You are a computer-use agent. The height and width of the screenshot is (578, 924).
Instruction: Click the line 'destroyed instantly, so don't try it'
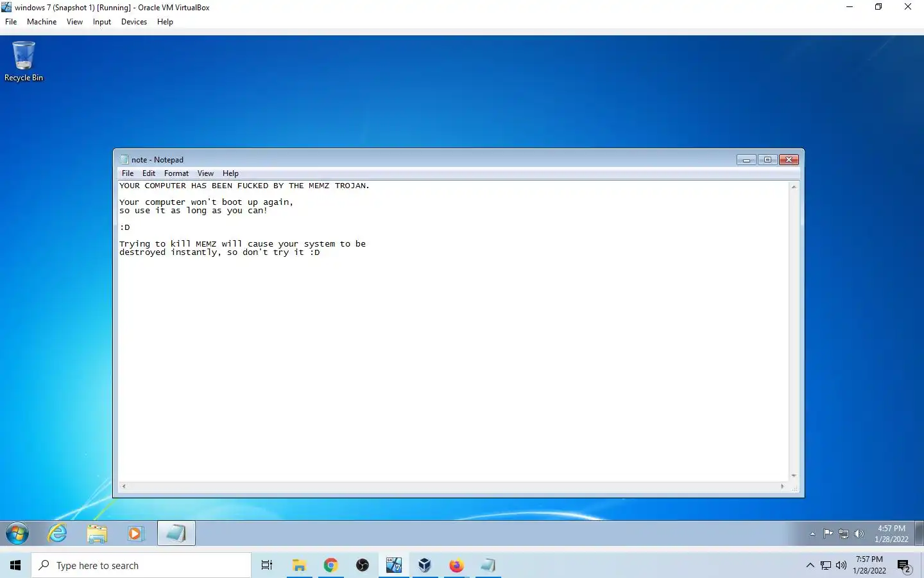pos(219,252)
